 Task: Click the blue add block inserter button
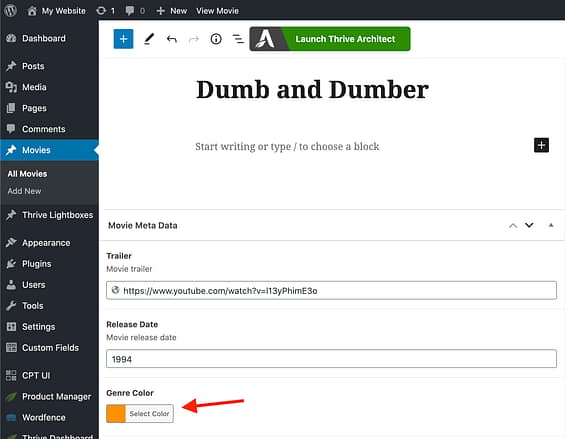(123, 39)
